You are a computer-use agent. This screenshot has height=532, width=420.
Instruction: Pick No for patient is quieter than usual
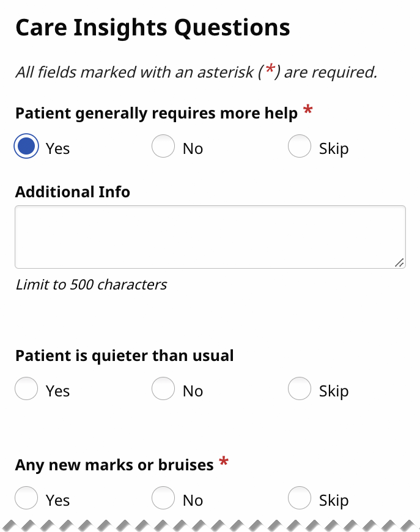tap(163, 390)
